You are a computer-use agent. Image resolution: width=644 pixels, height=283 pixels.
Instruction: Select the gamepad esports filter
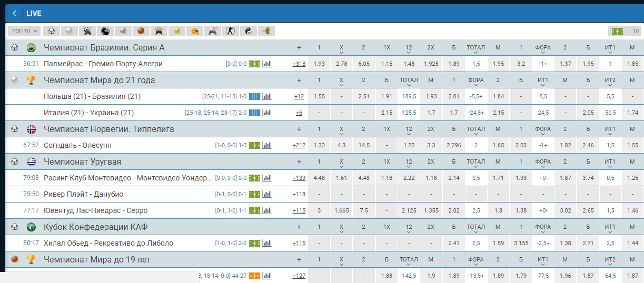point(212,31)
